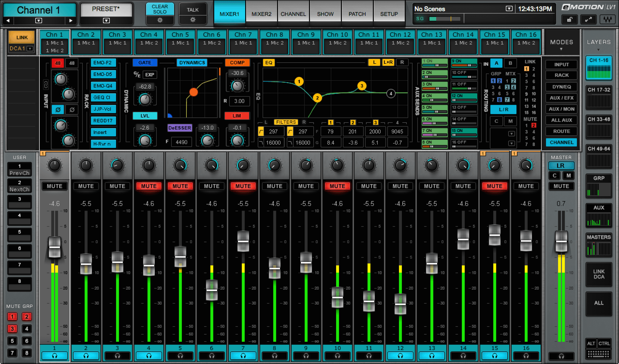Enable 48V phantom power on Channel 1
619x364 pixels.
tap(58, 63)
